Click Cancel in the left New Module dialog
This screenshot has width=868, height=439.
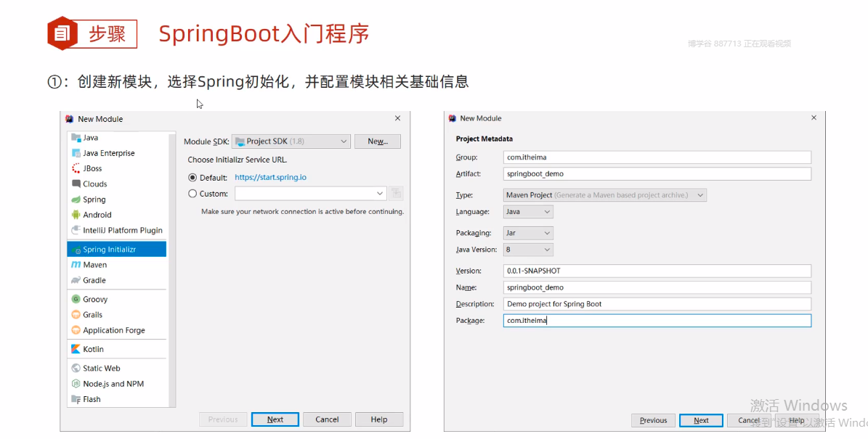pos(327,419)
